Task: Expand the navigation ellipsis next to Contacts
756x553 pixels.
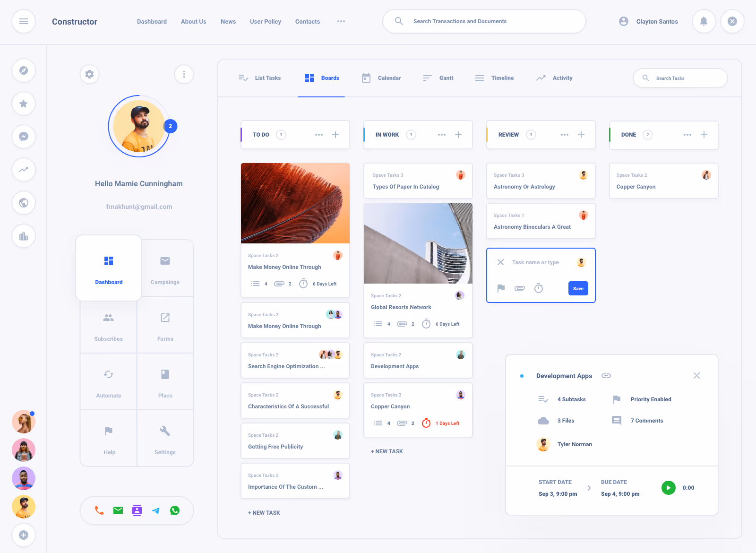Action: [341, 21]
